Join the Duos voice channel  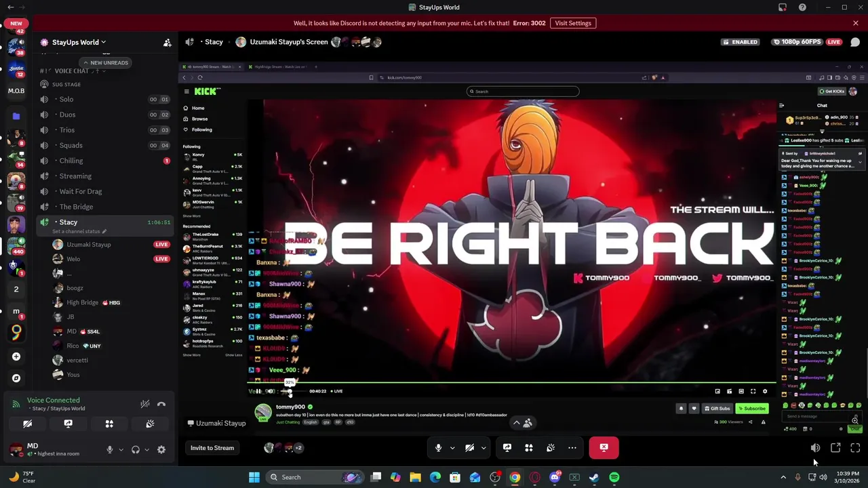click(x=105, y=115)
